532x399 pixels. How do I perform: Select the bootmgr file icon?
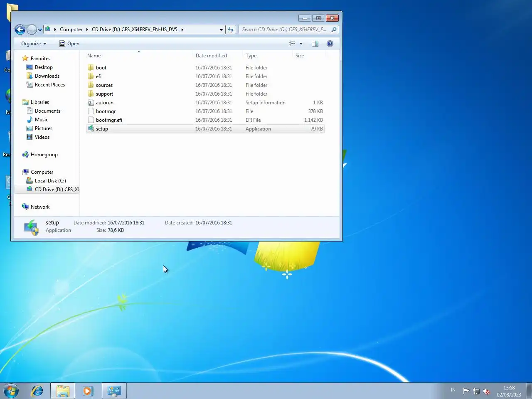click(x=91, y=111)
